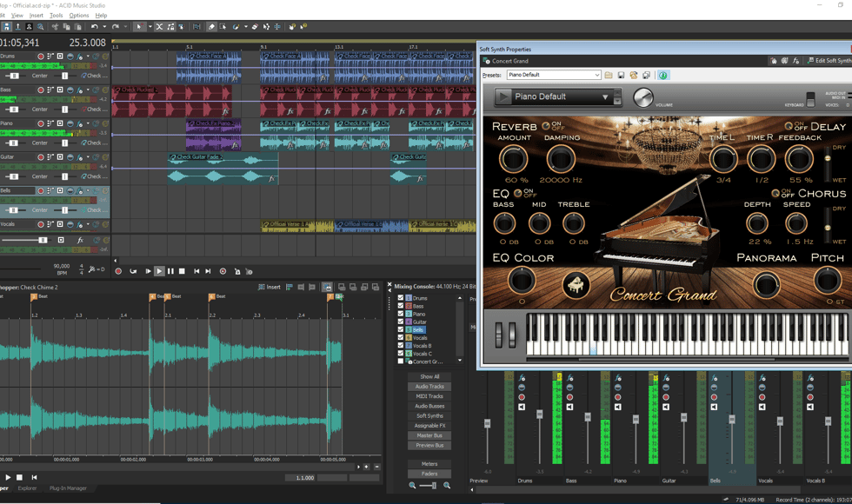Arm the Drums track for record
The height and width of the screenshot is (504, 852).
(x=40, y=56)
